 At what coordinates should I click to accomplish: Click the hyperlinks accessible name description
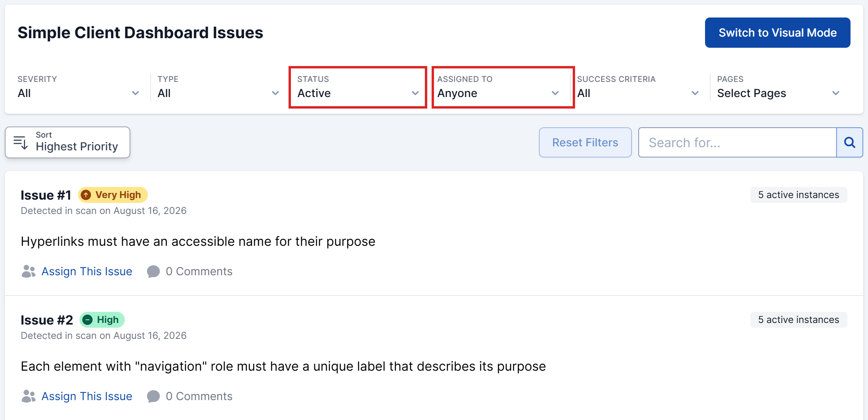click(x=198, y=241)
